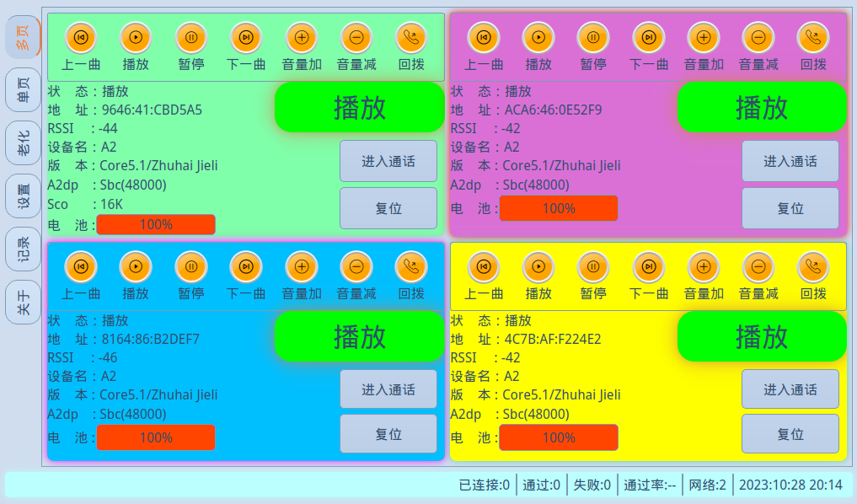The width and height of the screenshot is (857, 504).
Task: Click 网络:2 in status bar
Action: point(707,485)
